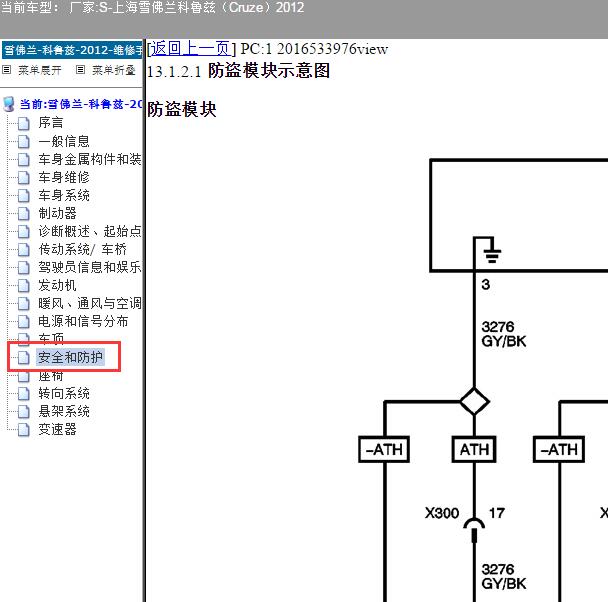The height and width of the screenshot is (602, 608).
Task: Click the page icon beside 发动机
Action: pyautogui.click(x=24, y=286)
